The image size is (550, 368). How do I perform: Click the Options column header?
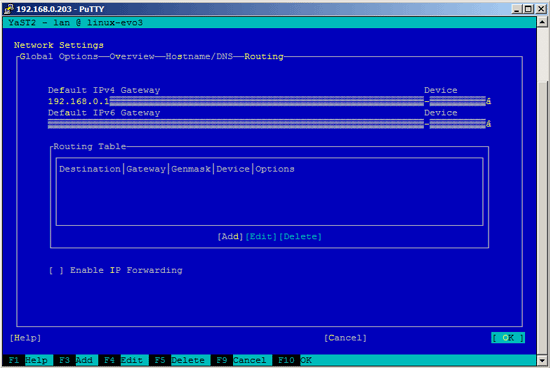(x=275, y=169)
